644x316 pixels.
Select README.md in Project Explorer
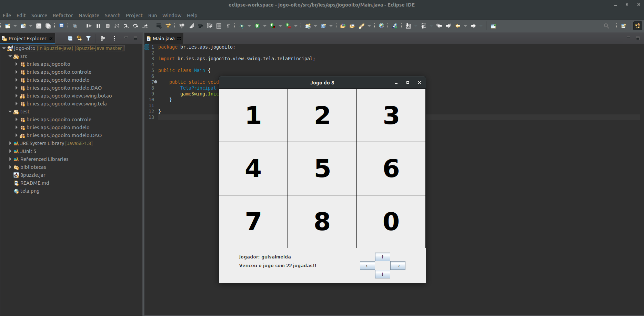[x=34, y=183]
